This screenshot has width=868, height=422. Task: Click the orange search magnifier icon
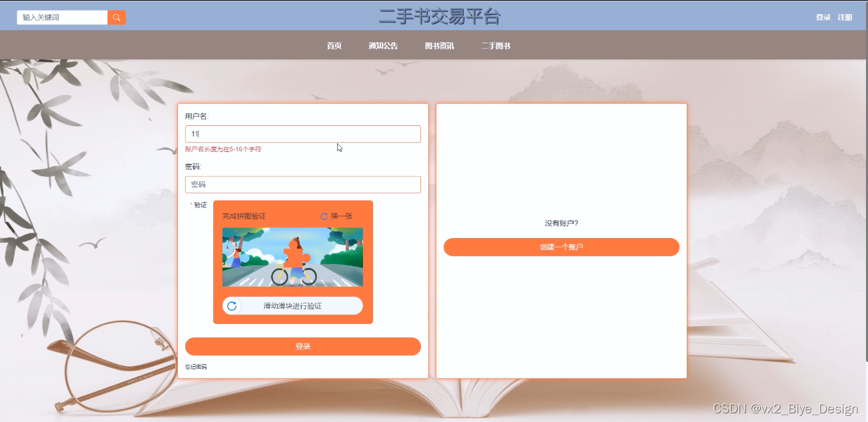click(117, 17)
